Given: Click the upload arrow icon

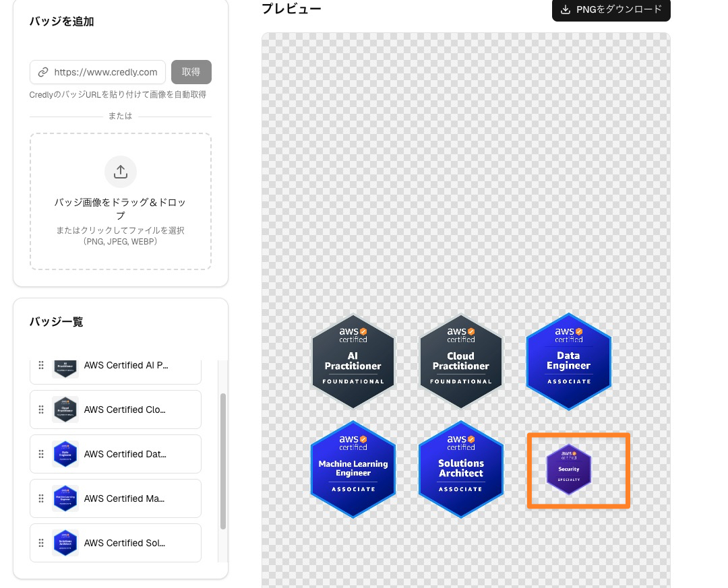Looking at the screenshot, I should 121,172.
